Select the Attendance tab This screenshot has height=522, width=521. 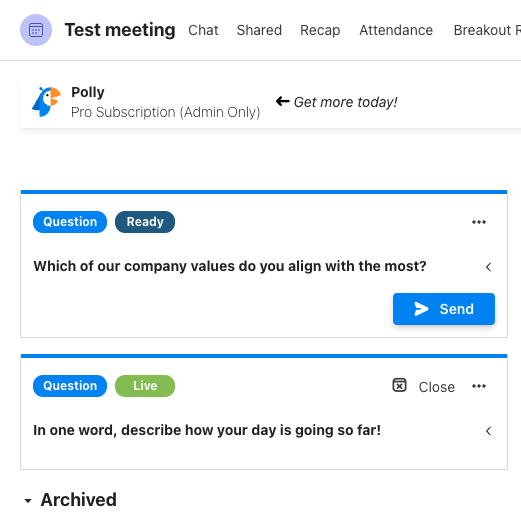coord(396,30)
